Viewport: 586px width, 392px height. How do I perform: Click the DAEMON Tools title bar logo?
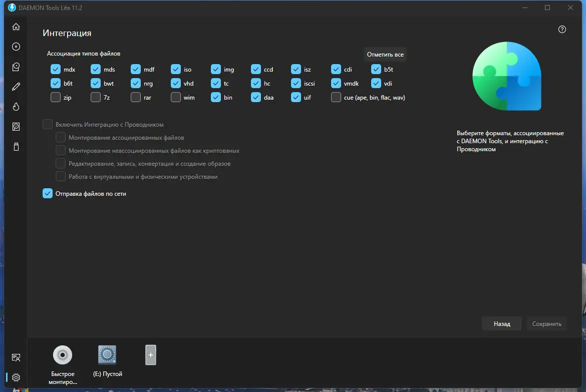pyautogui.click(x=12, y=8)
